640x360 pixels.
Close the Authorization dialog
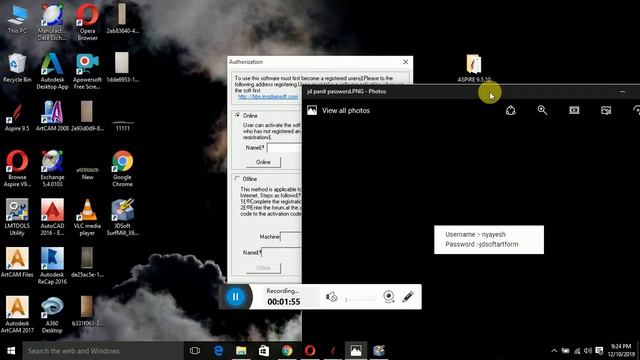[x=405, y=62]
